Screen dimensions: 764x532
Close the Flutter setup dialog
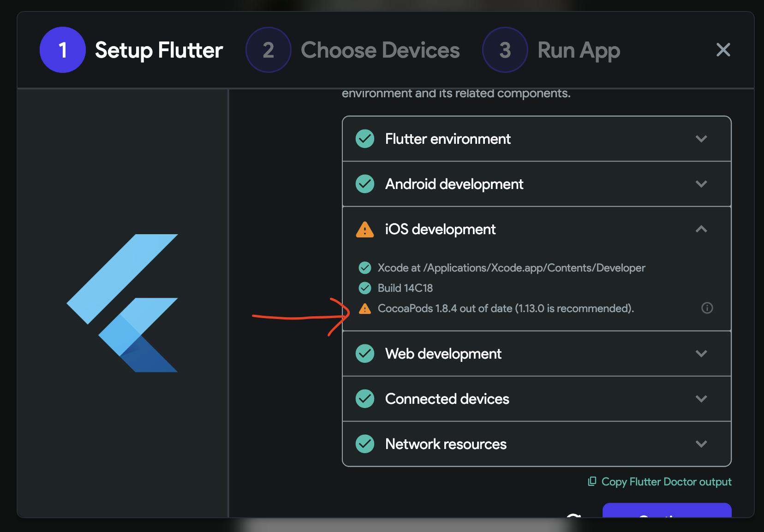723,50
